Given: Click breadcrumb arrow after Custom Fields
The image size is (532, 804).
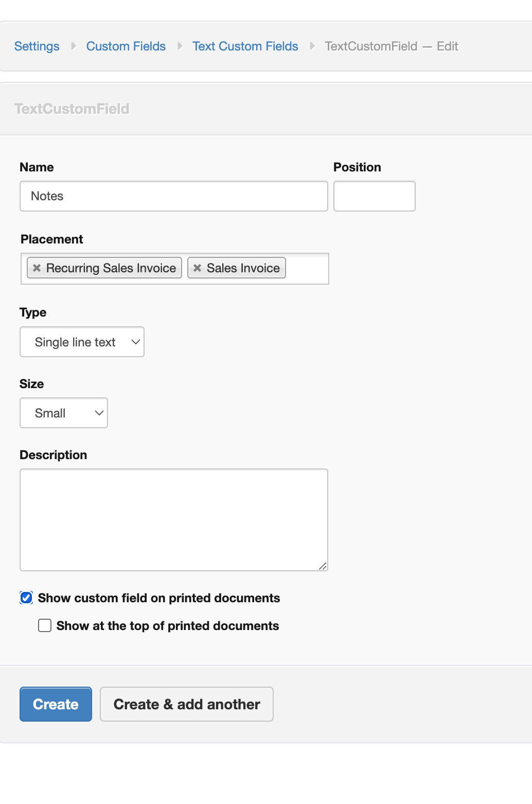Looking at the screenshot, I should coord(180,46).
